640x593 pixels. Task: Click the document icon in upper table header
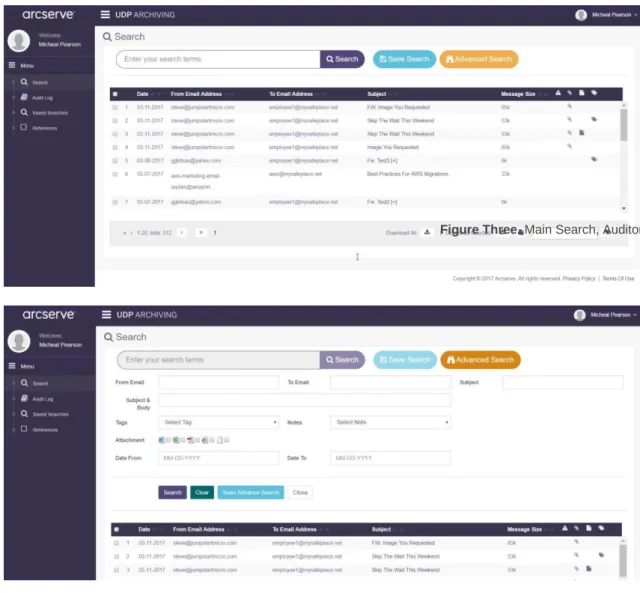(x=582, y=93)
